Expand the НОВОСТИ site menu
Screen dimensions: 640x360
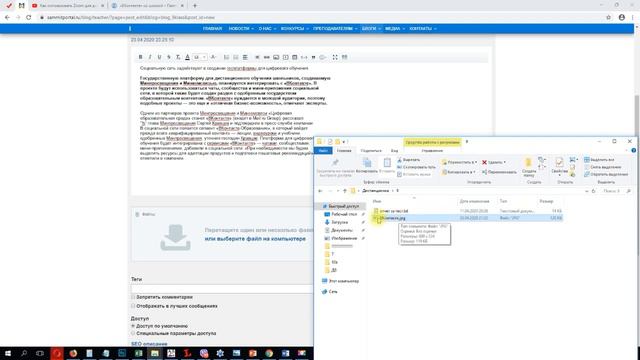[x=241, y=29]
